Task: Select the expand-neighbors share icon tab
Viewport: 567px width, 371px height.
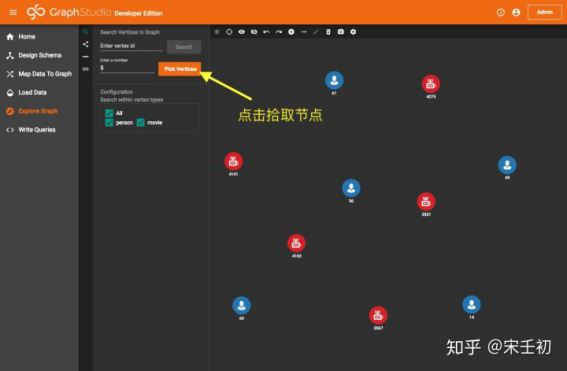Action: 85,44
